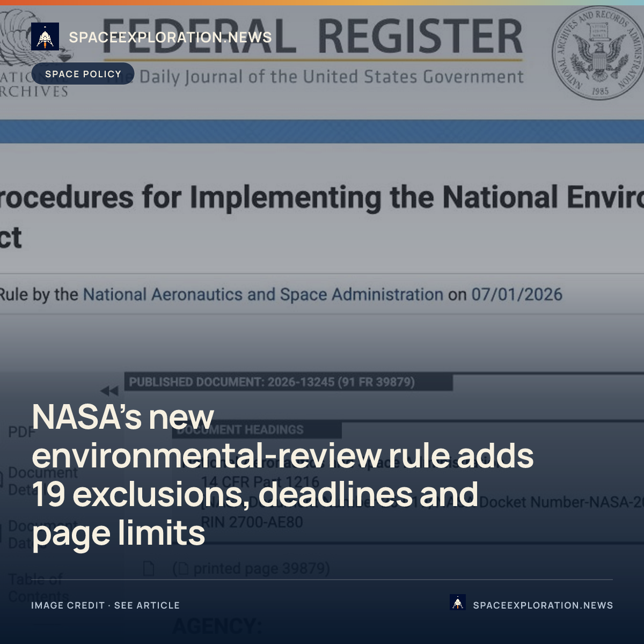Click the Procedures for Implementing rule title

[322, 217]
